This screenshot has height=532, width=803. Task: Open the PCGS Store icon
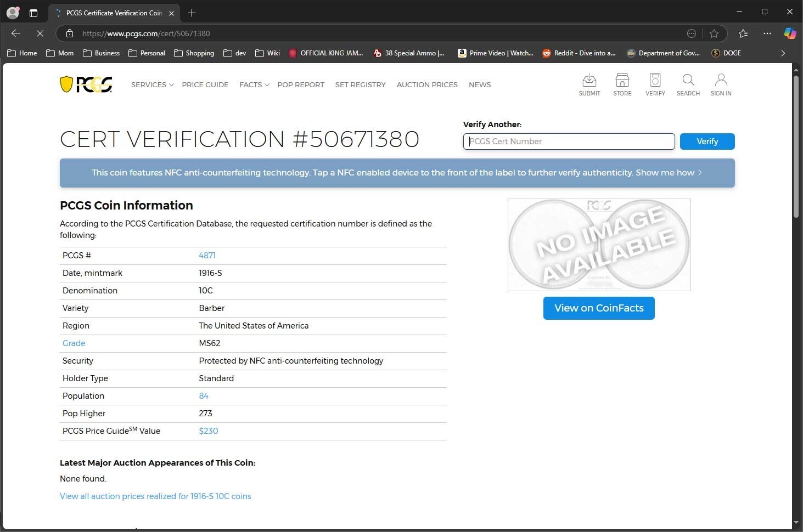point(622,85)
